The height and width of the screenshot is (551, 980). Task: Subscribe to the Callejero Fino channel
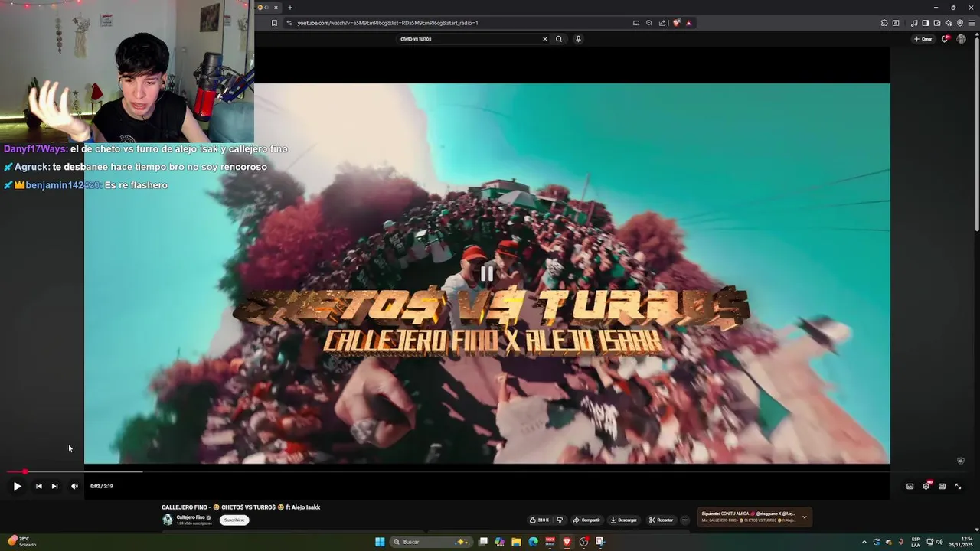click(234, 520)
